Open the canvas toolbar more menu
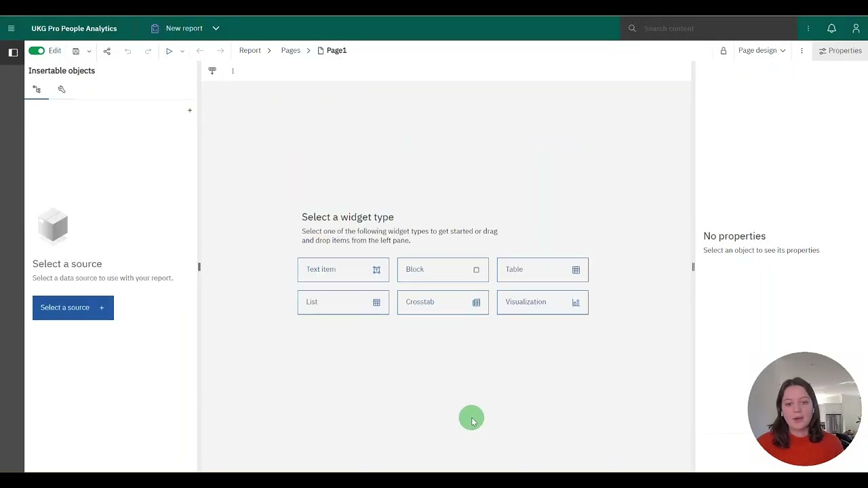The image size is (868, 488). point(233,70)
